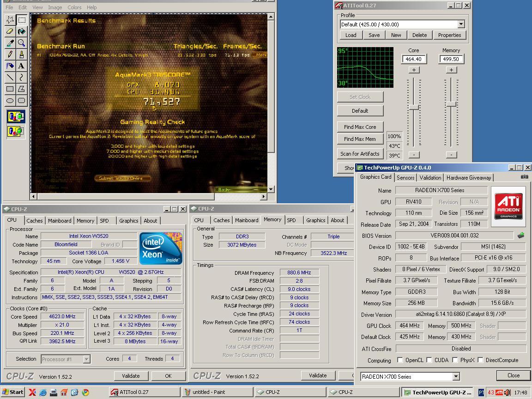Image resolution: width=532 pixels, height=399 pixels.
Task: Choose the Airbrush tool in Paint
Action: 10,66
